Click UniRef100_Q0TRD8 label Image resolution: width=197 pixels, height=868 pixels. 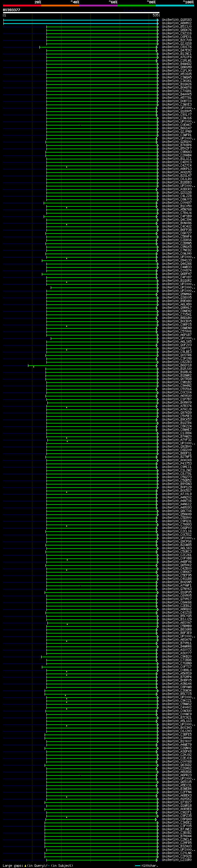pyautogui.click(x=176, y=379)
